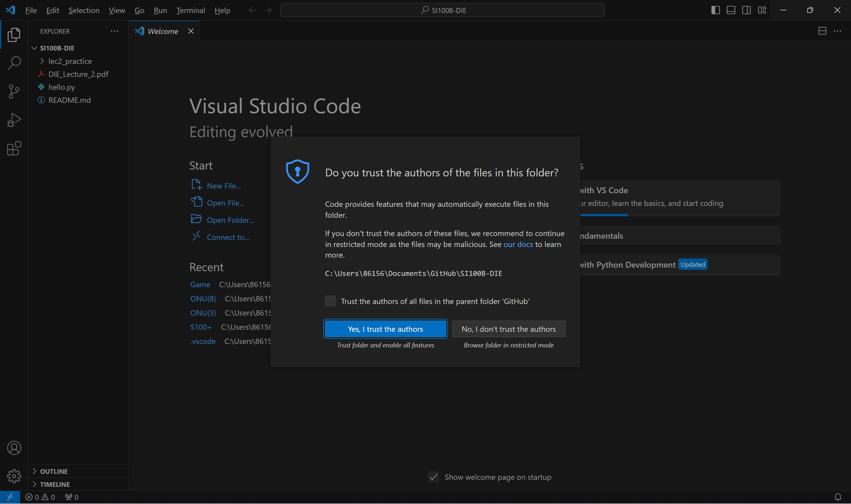The width and height of the screenshot is (851, 504).
Task: Expand the TIMELINE section
Action: tap(78, 484)
